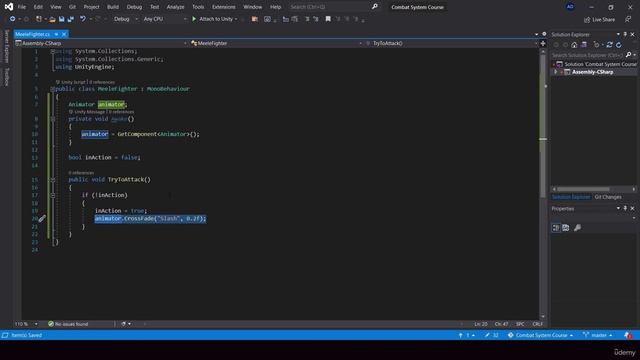Open the Git menu
640x360 pixels.
click(x=72, y=7)
